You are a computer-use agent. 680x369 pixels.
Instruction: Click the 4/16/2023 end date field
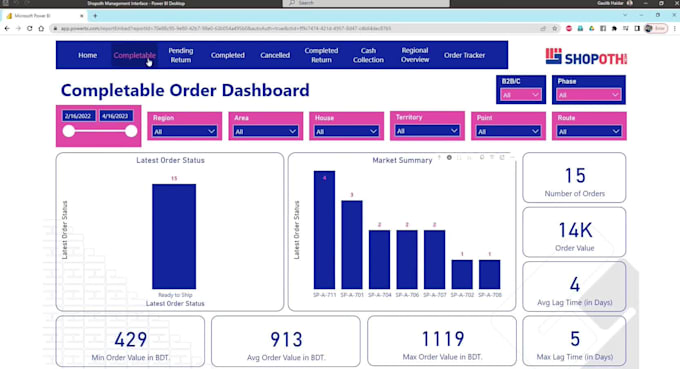[x=115, y=116]
